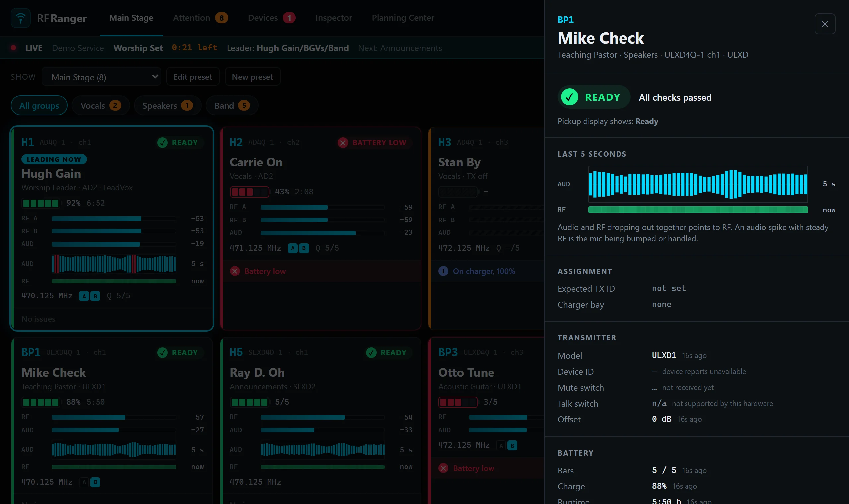The image size is (849, 504).
Task: Click the Ray D. Oh battery icon
Action: pos(250,402)
